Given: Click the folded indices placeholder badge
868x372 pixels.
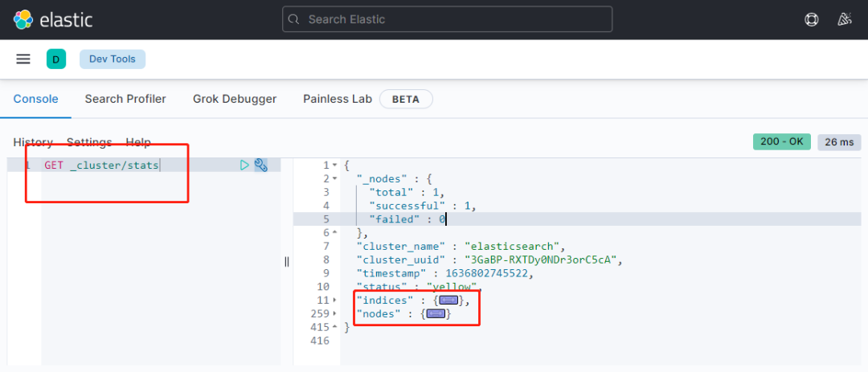Looking at the screenshot, I should [448, 300].
